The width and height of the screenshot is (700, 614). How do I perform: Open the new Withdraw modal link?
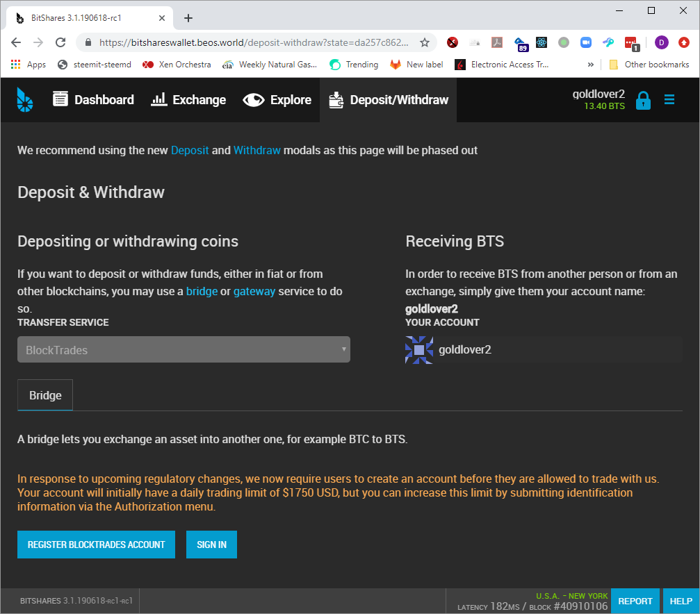pos(257,151)
